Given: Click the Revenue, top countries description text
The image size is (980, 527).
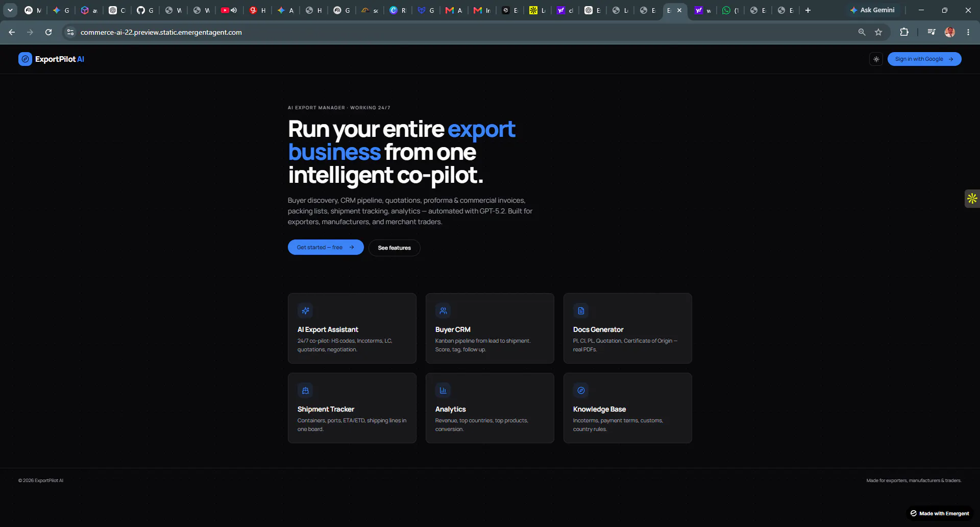Looking at the screenshot, I should 482,425.
